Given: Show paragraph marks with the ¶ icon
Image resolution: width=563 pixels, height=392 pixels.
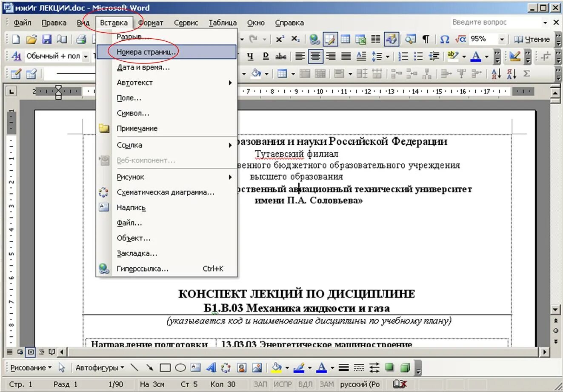Looking at the screenshot, I should [426, 39].
